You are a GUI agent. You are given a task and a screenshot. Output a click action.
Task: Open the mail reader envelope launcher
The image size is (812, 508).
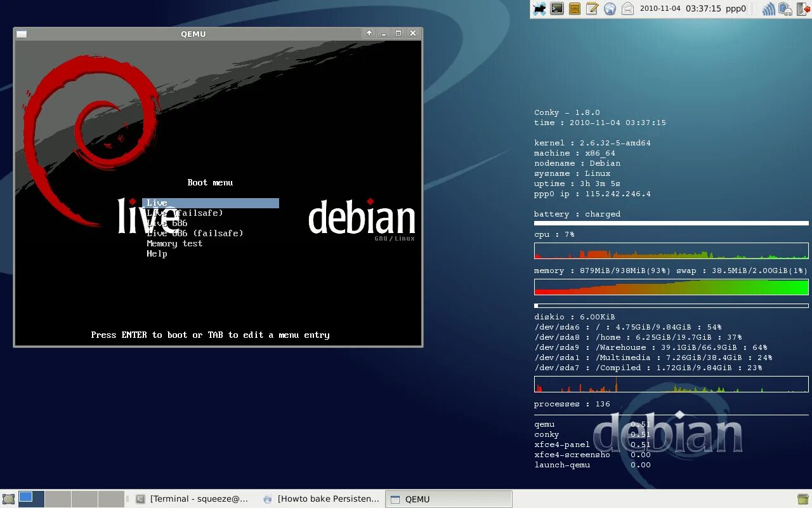(x=627, y=9)
